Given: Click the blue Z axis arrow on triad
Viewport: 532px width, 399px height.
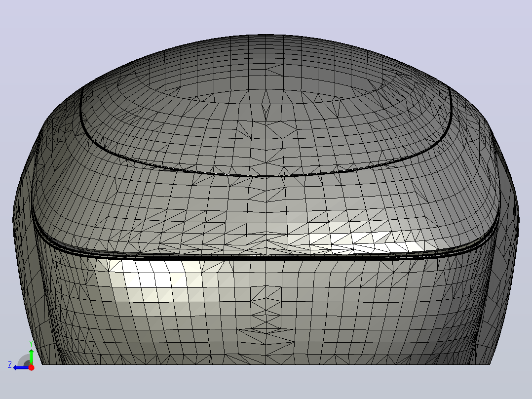Looking at the screenshot, I should [21, 368].
